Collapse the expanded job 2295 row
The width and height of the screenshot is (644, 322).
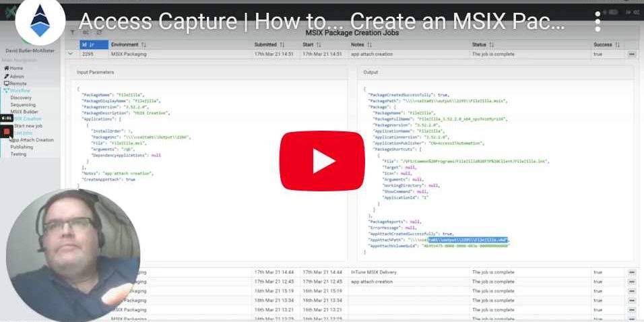[x=70, y=54]
